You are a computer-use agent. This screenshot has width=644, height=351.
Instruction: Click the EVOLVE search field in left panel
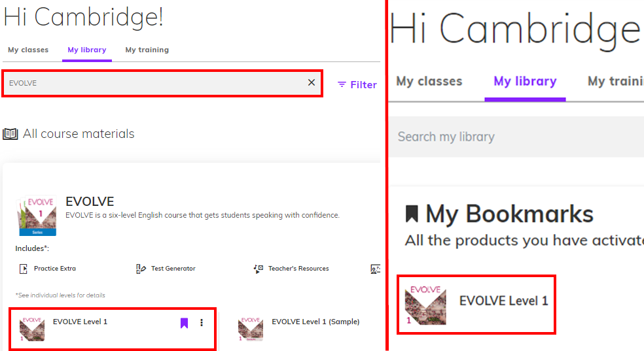pyautogui.click(x=162, y=83)
